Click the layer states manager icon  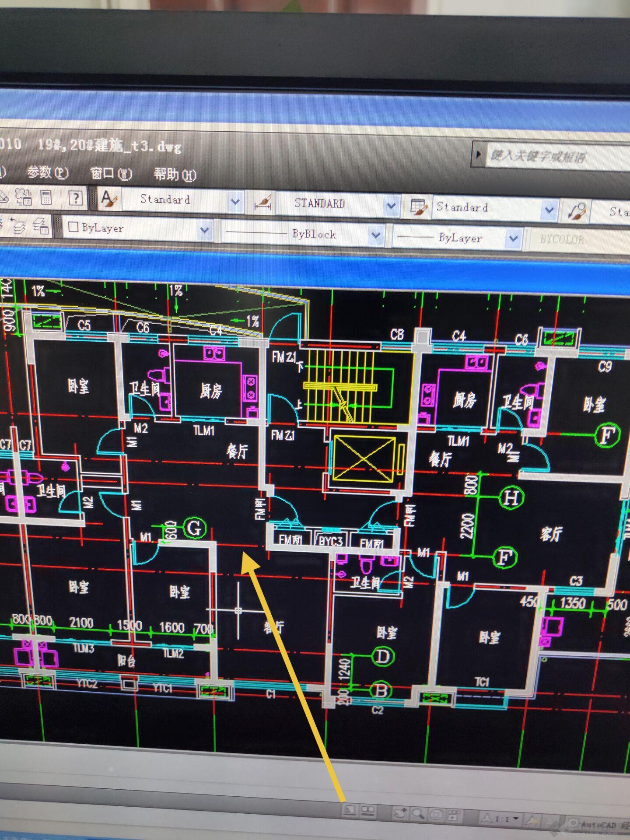coord(41,226)
